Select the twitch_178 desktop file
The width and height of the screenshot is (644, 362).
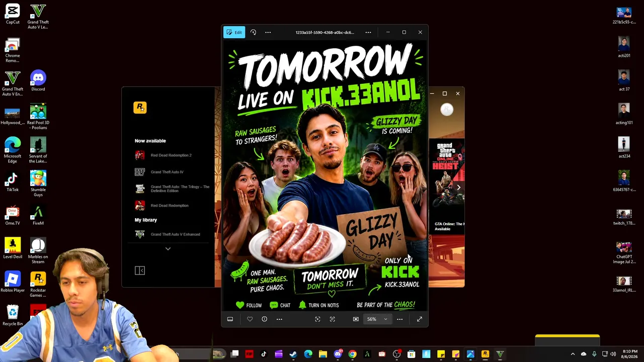(624, 218)
